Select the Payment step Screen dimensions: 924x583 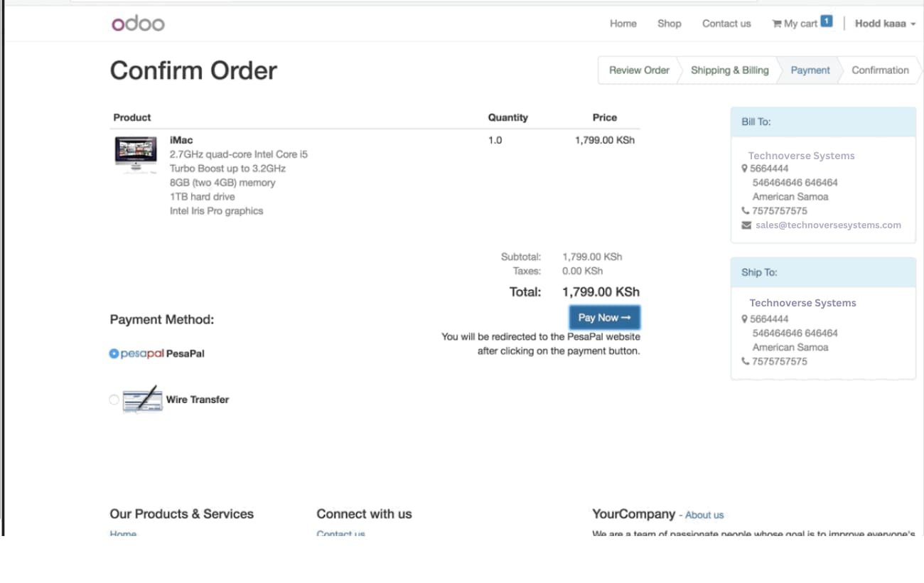tap(810, 70)
